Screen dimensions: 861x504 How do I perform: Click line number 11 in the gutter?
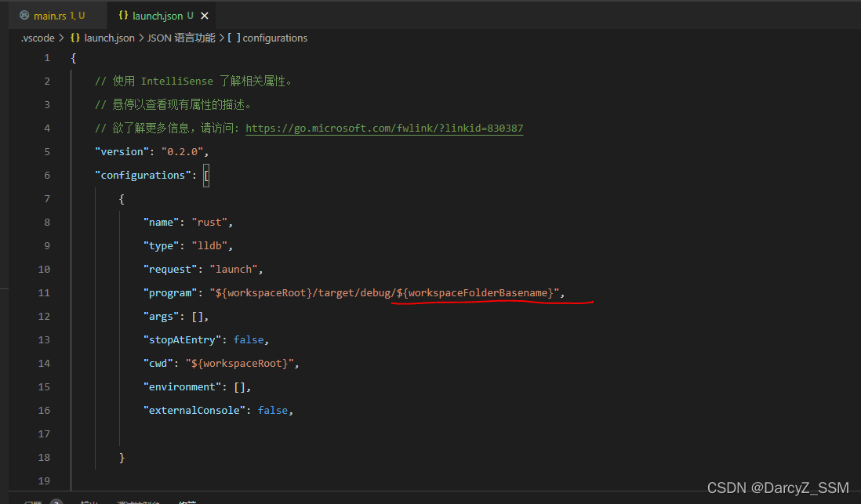[44, 292]
